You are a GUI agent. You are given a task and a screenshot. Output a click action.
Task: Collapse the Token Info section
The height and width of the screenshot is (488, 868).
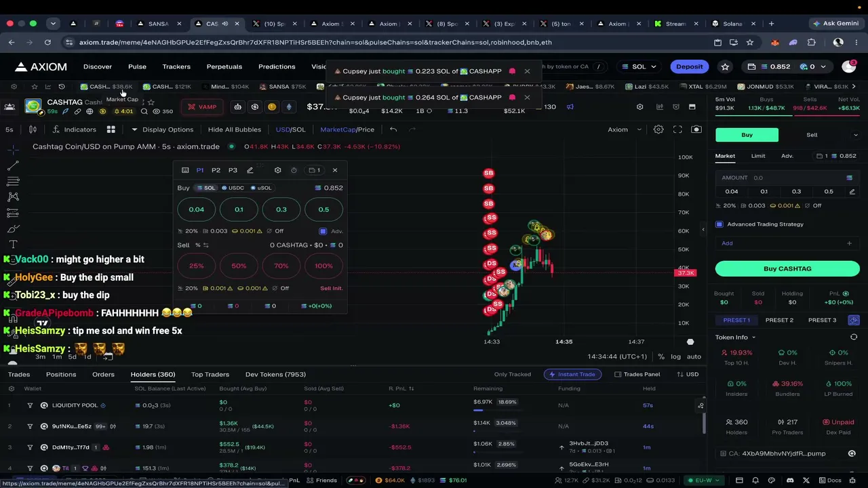click(735, 337)
